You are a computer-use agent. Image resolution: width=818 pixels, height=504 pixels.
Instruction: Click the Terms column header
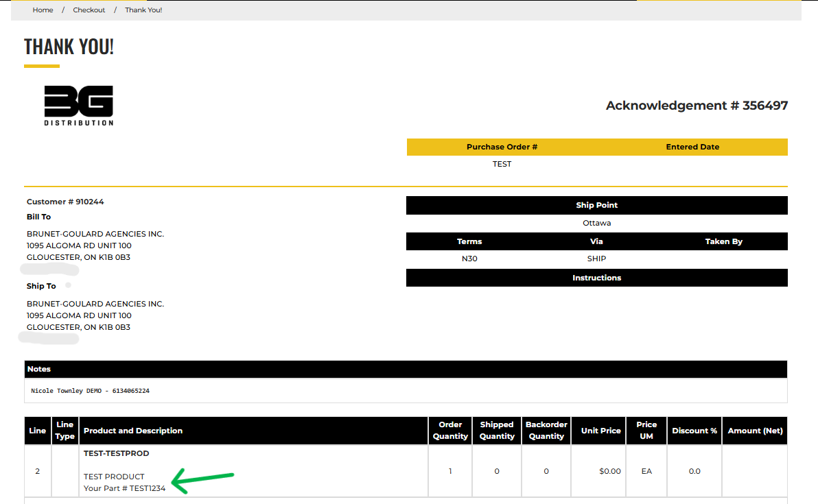point(469,241)
